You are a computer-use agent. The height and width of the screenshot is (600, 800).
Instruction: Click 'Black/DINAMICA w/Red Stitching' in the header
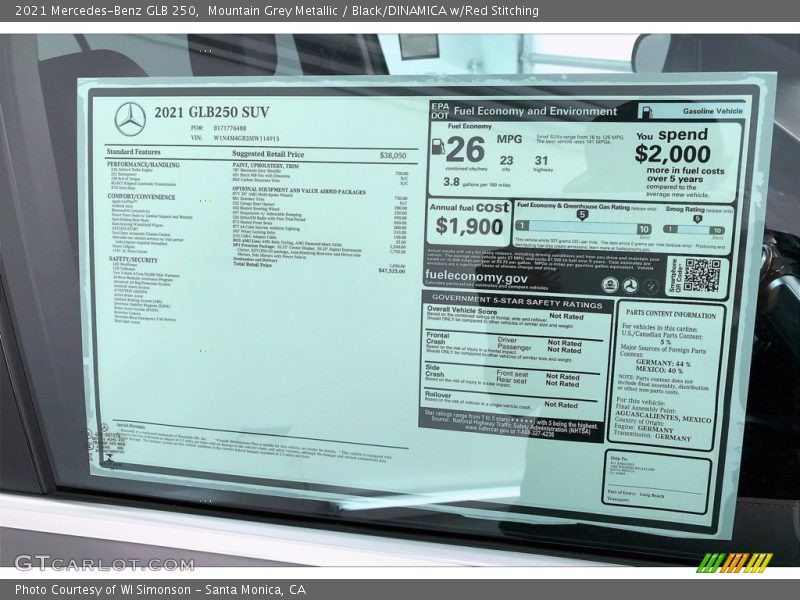(445, 11)
